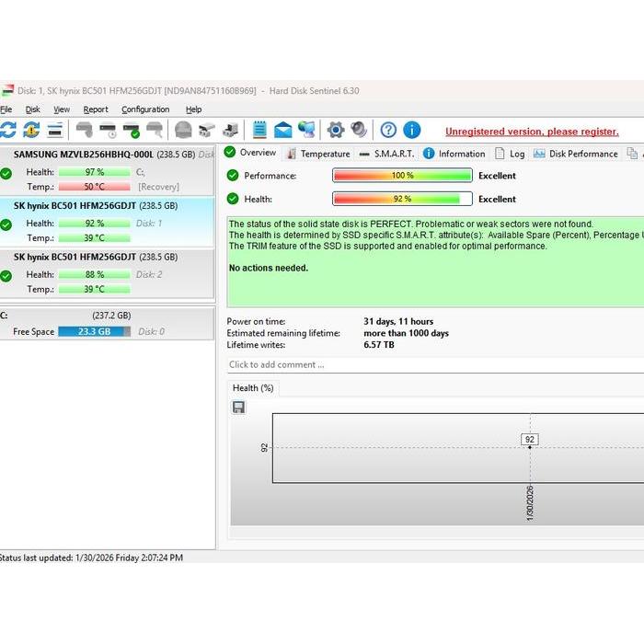The height and width of the screenshot is (644, 644).
Task: Switch to the S.M.A.R.T. tab
Action: pyautogui.click(x=386, y=154)
